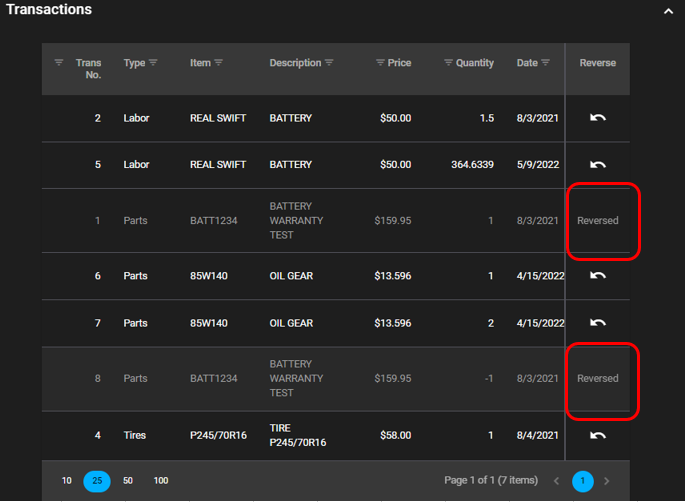Open filter icon on Quantity column

pos(448,63)
